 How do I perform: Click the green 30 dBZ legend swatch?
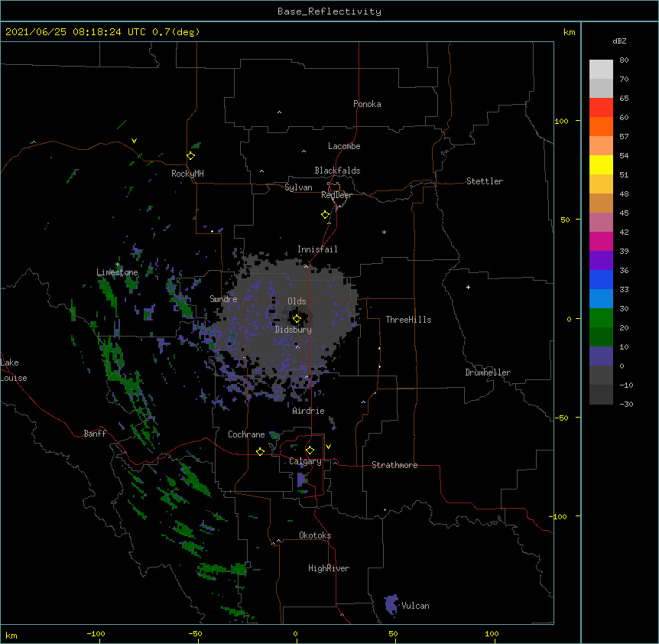pos(601,318)
